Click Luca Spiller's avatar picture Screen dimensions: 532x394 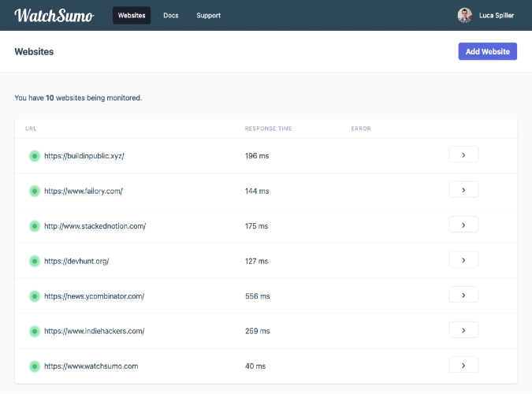(x=464, y=15)
